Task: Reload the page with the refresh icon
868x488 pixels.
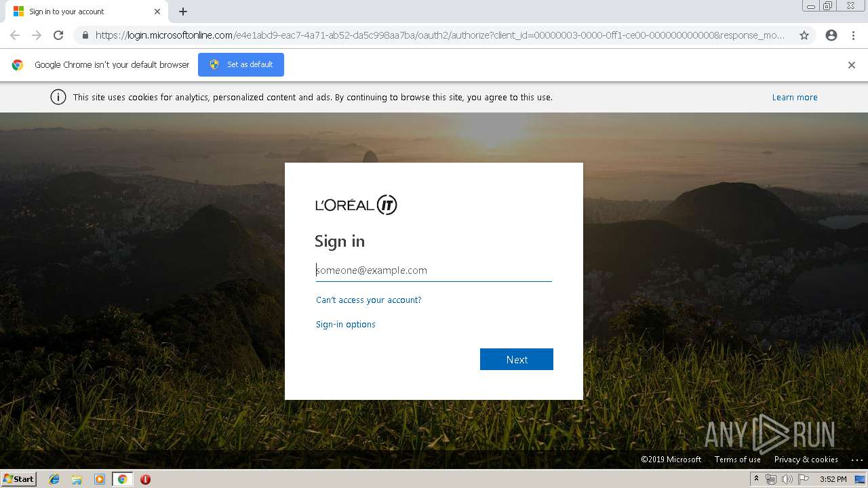Action: coord(58,35)
